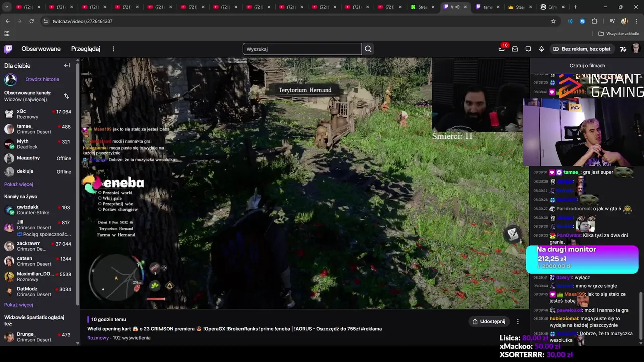This screenshot has height=362, width=644.
Task: Click the Na drugi monitor goal panel
Action: tap(582, 259)
